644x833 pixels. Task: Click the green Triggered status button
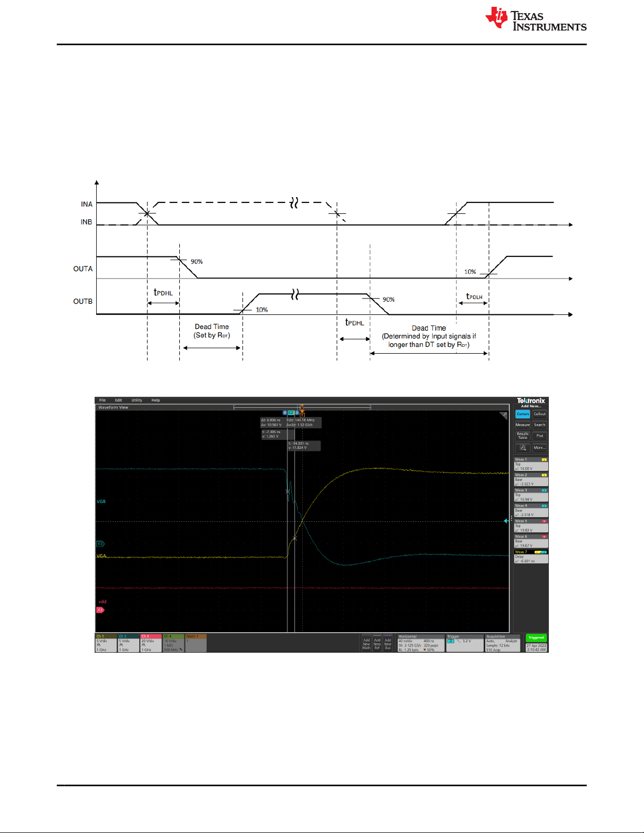[x=536, y=637]
